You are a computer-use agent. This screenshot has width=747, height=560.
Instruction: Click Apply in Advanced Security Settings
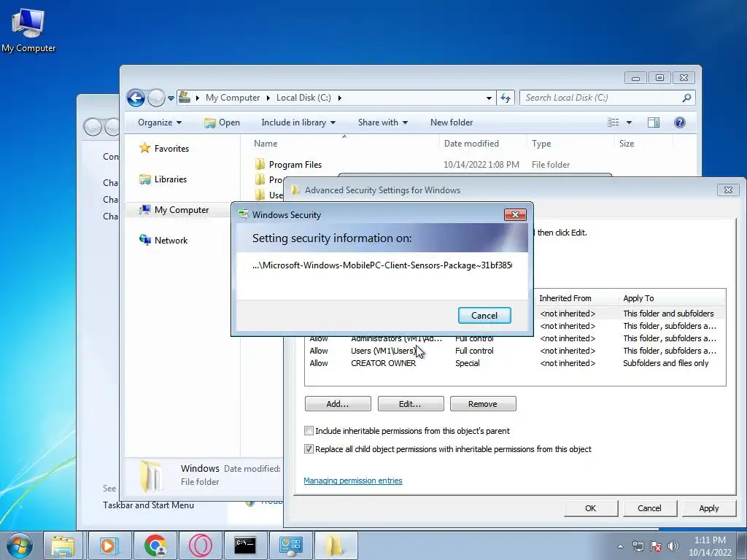[x=708, y=508]
